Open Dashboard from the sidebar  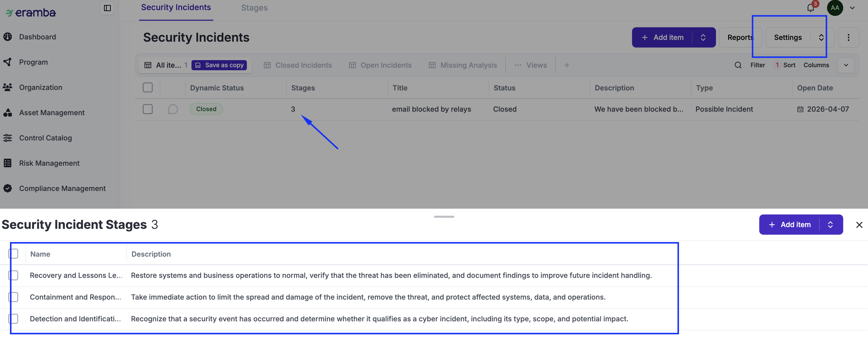click(x=37, y=37)
